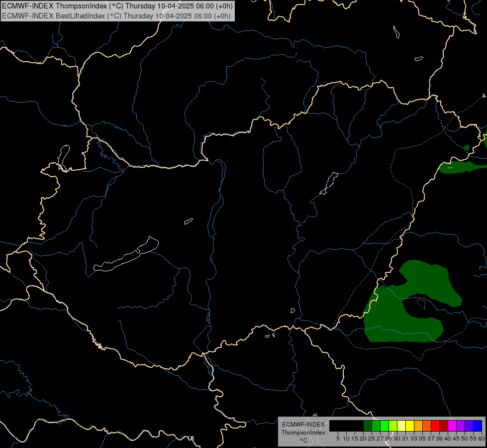Click the 'ECMWF-INDEX' label in the legend
The width and height of the screenshot is (487, 448).
303,425
